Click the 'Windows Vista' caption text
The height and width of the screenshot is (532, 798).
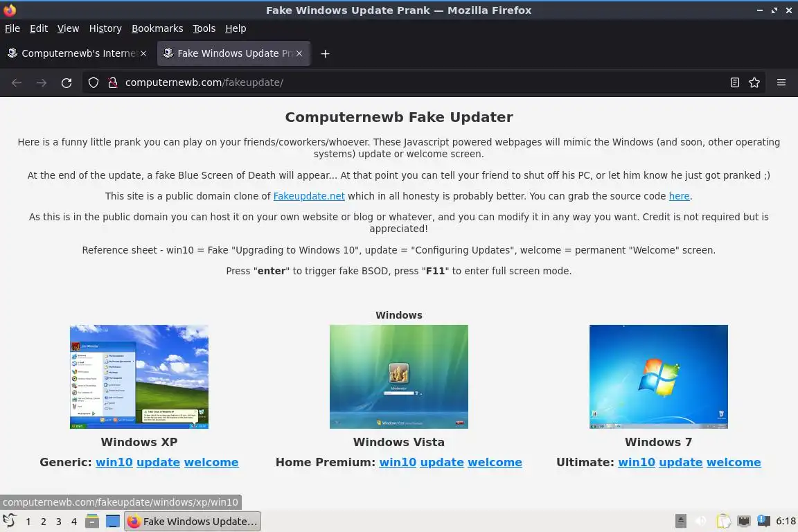click(398, 442)
